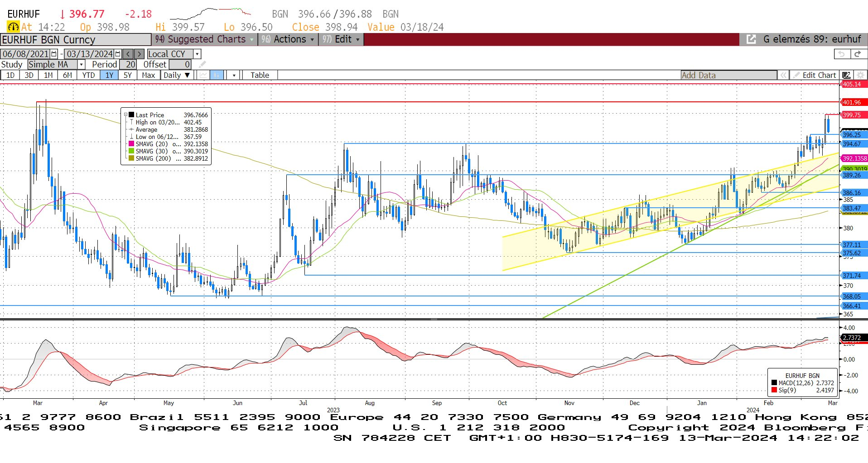Image resolution: width=868 pixels, height=463 pixels.
Task: Switch to the Table view
Action: pos(260,75)
